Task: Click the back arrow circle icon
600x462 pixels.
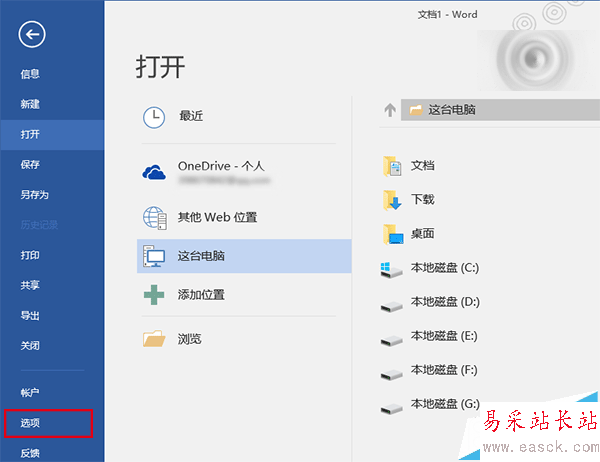Action: 33,35
